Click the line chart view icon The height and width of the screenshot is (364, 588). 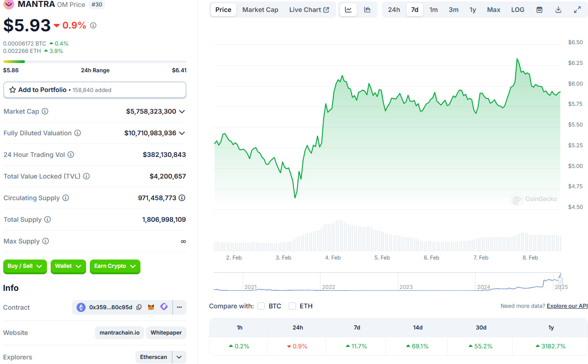[349, 10]
